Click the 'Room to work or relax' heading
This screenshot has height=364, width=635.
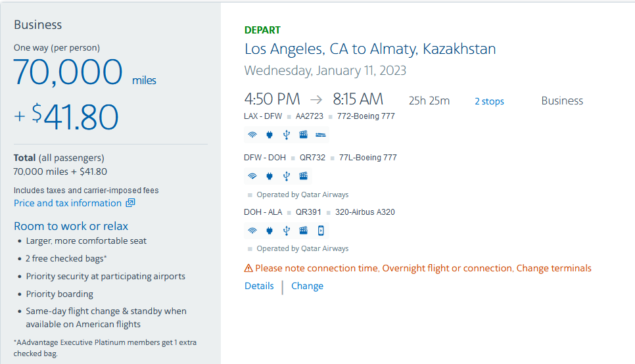point(71,226)
